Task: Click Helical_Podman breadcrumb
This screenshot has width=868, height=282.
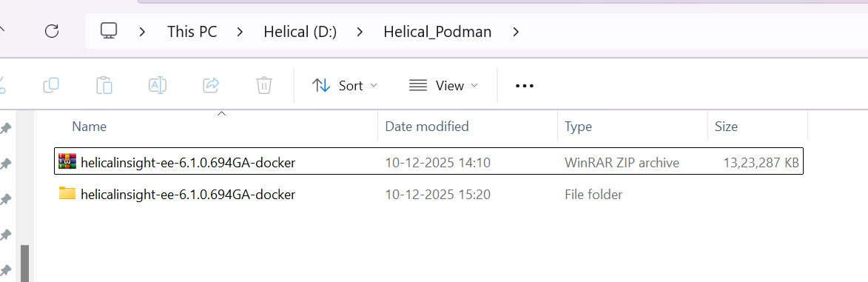Action: pos(437,32)
